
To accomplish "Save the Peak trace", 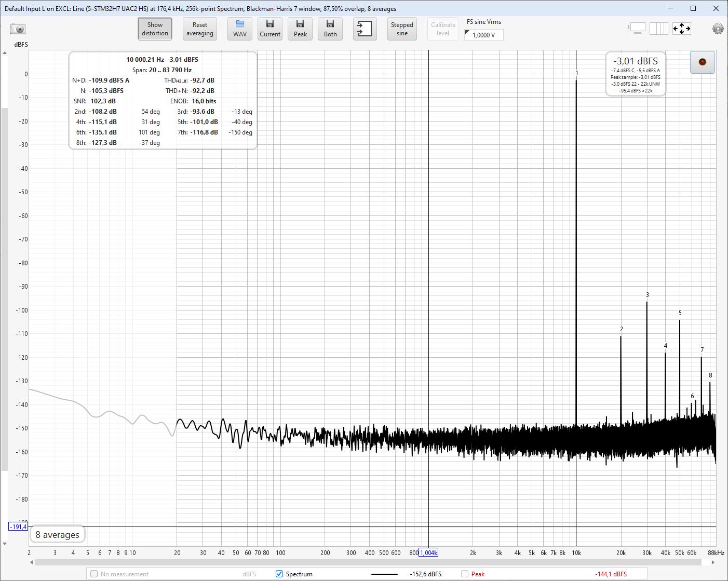I will point(300,29).
